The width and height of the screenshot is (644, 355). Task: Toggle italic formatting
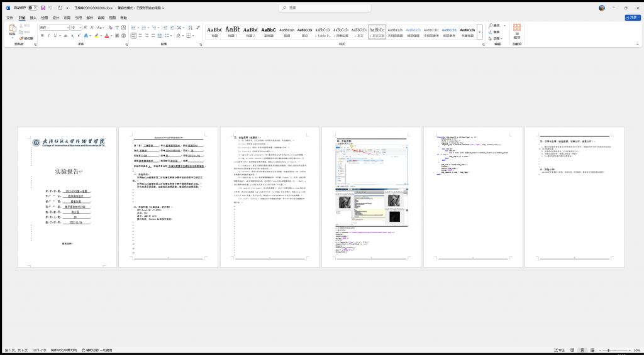pos(48,36)
